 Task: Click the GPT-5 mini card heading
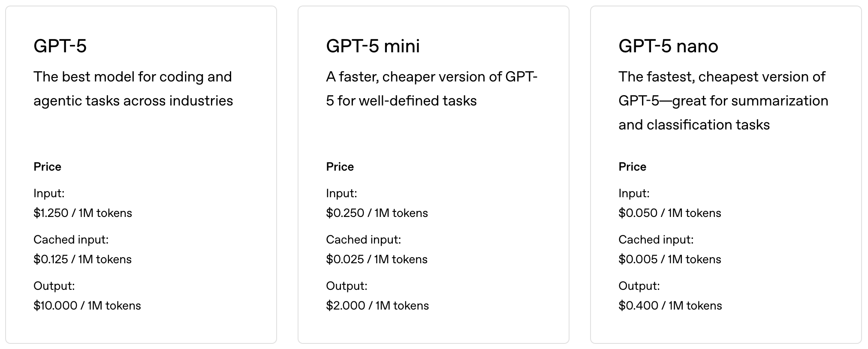373,46
